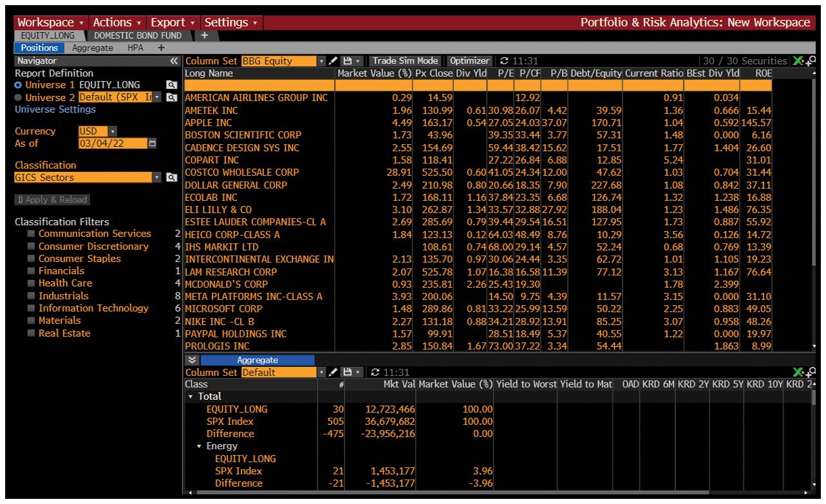Check the Health Care classification filter
826x504 pixels.
point(31,283)
